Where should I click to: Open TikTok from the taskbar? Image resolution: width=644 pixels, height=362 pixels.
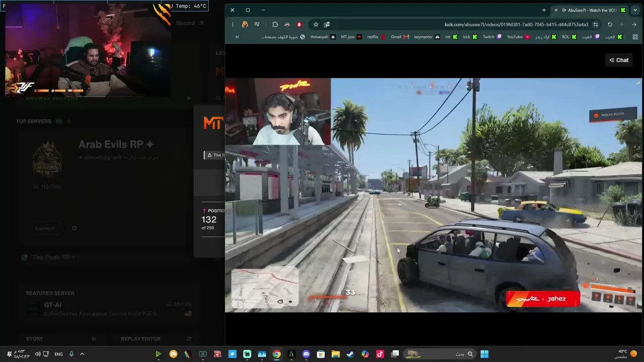[x=380, y=354]
